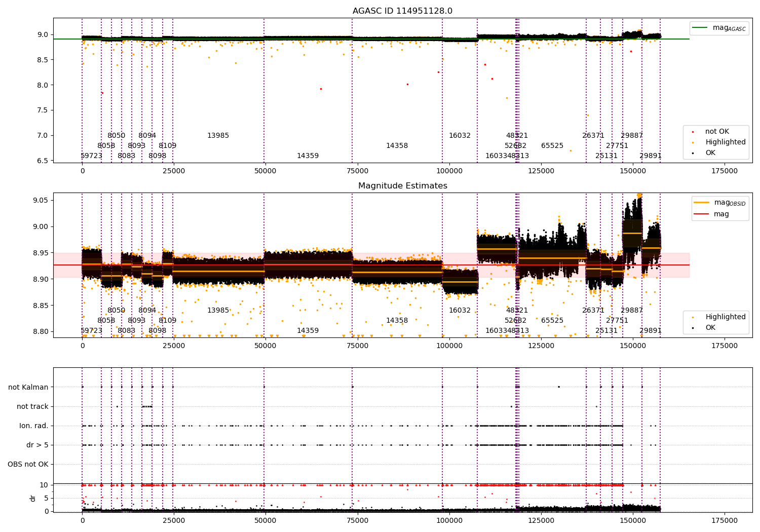Click obsid label '16032' in the Magnitude Estimates panel

click(460, 311)
